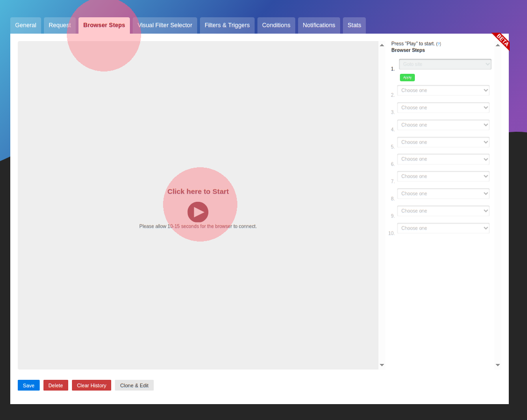Image resolution: width=527 pixels, height=420 pixels.
Task: Click the steps list's bottom scroll arrow
Action: (x=498, y=365)
